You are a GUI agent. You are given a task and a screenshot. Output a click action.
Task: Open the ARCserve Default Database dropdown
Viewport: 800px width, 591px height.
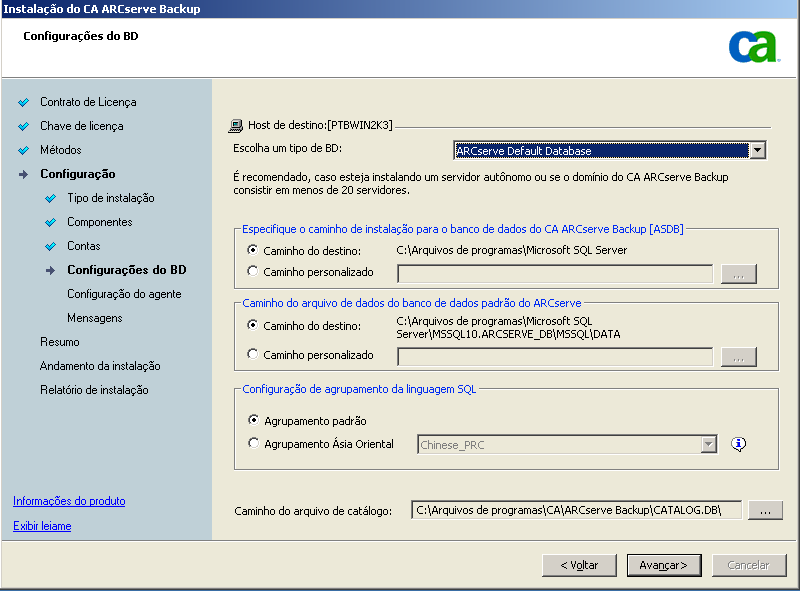point(758,149)
